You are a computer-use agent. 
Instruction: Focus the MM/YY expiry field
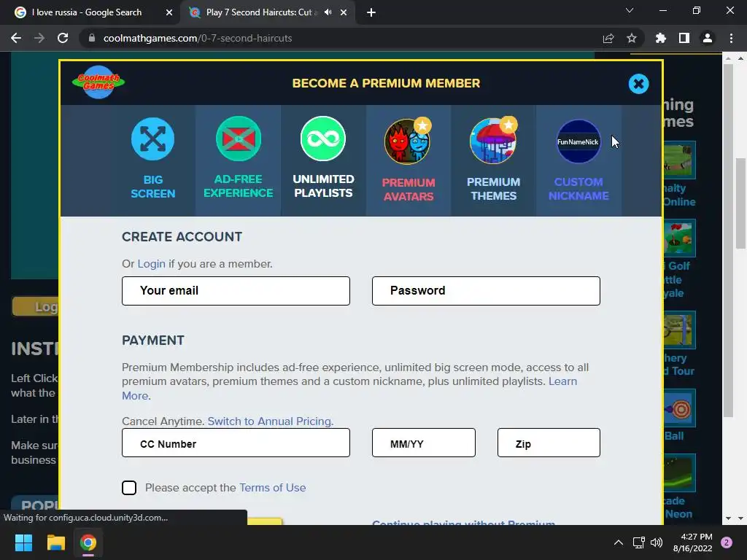click(x=424, y=443)
